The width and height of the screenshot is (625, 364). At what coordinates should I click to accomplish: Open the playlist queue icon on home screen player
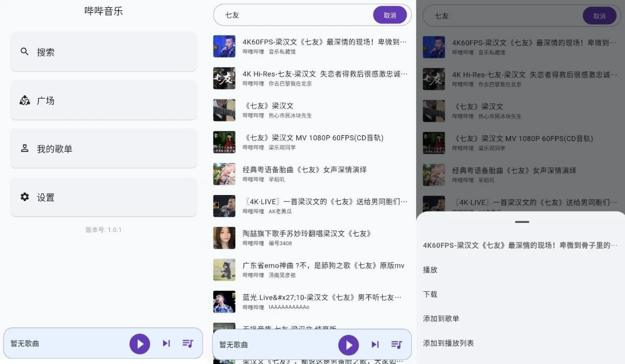(x=188, y=343)
